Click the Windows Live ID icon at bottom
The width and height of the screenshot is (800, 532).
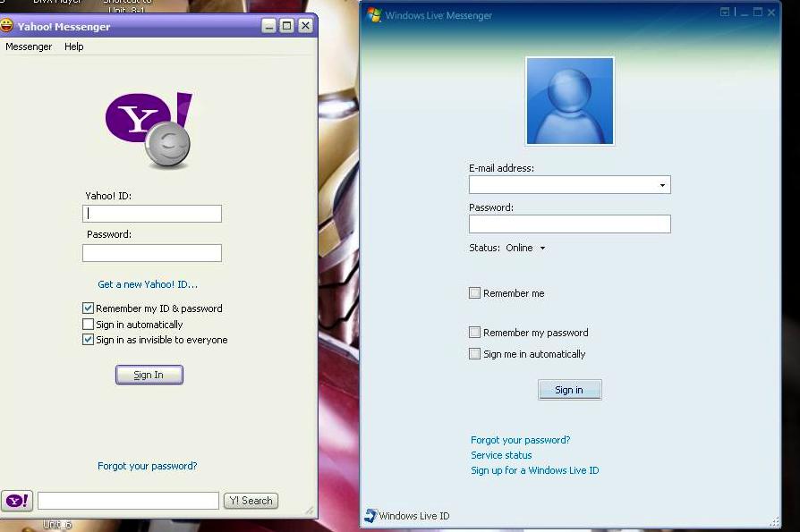pyautogui.click(x=370, y=515)
